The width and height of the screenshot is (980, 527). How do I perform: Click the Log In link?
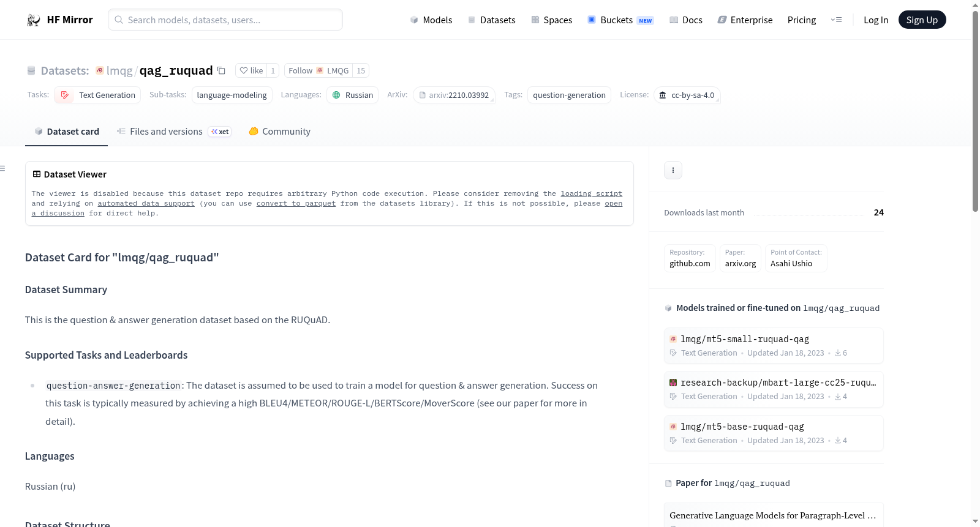pyautogui.click(x=876, y=20)
